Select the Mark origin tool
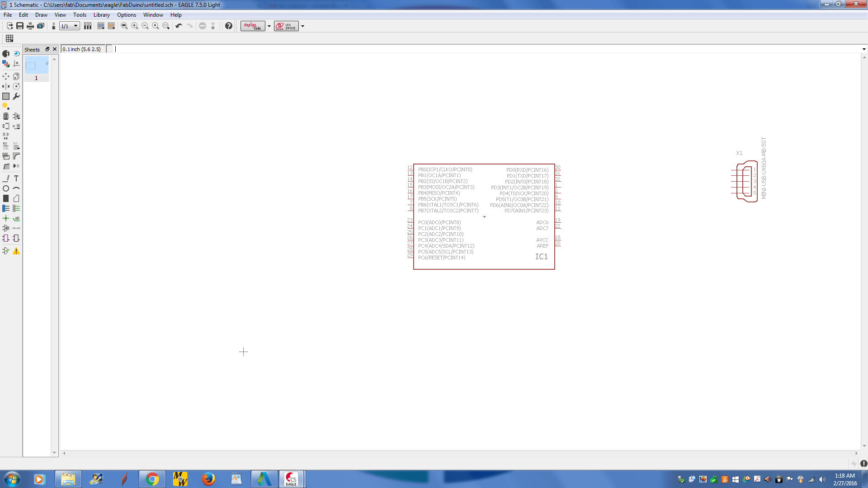The image size is (868, 488). (x=16, y=64)
